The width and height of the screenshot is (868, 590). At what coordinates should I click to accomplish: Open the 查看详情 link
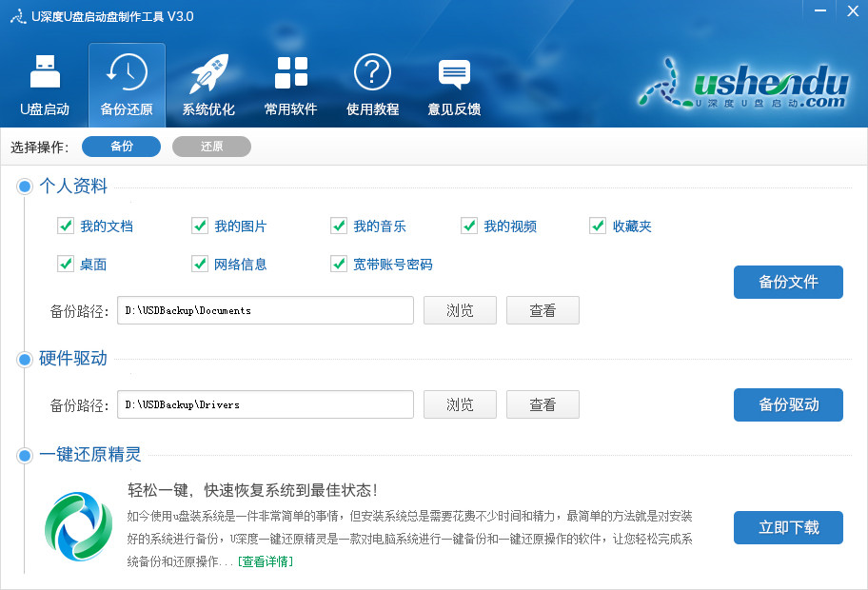pos(266,561)
